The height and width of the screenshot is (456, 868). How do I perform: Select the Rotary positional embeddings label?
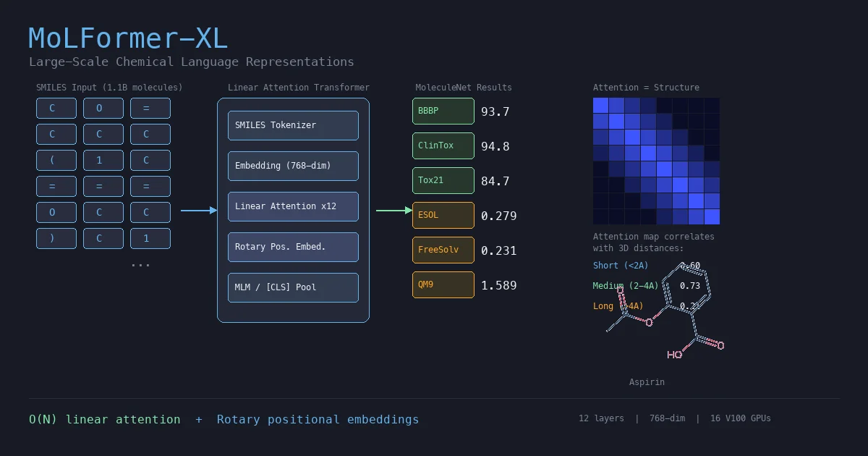pyautogui.click(x=318, y=419)
